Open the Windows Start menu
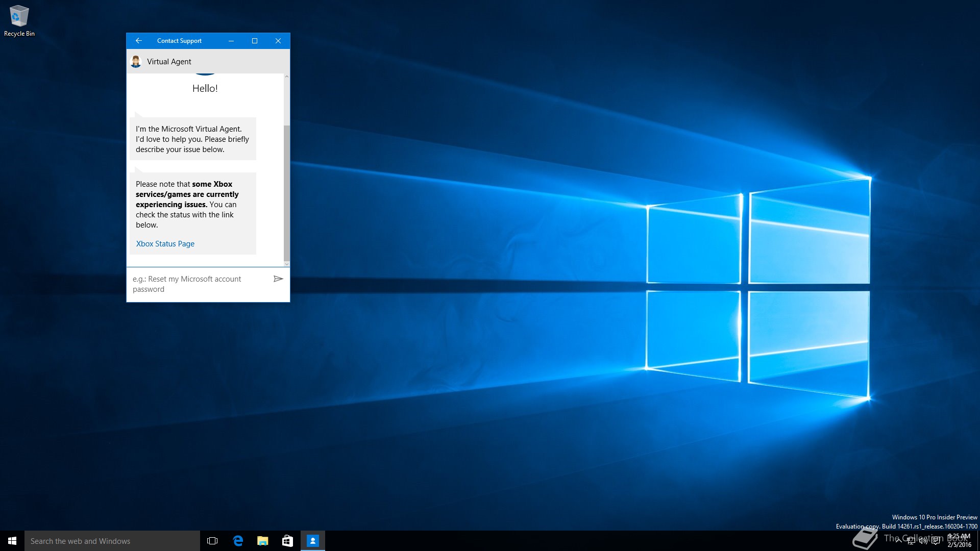The width and height of the screenshot is (980, 551). (12, 541)
